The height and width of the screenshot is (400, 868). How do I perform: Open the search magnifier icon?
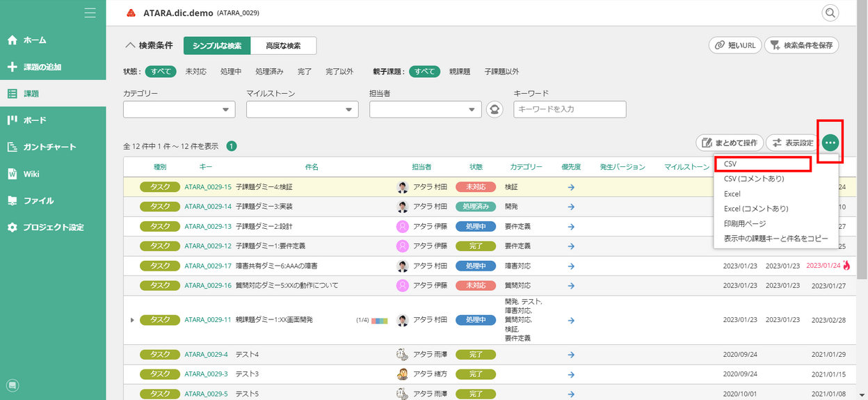point(830,13)
